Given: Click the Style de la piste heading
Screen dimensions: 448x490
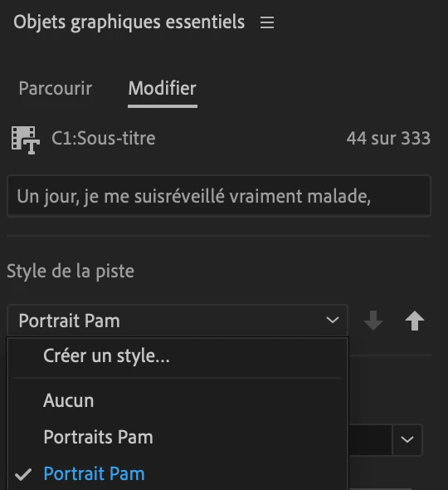Looking at the screenshot, I should click(x=71, y=272).
